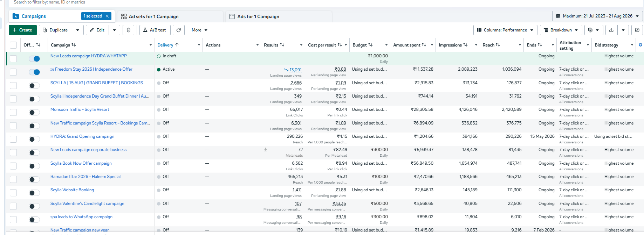Click the Duplicate button
This screenshot has height=235, width=644.
55,30
